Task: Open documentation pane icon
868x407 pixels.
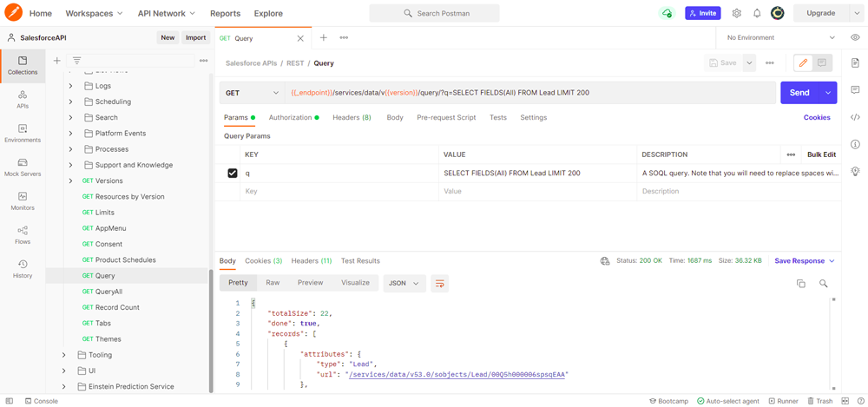Action: point(855,62)
